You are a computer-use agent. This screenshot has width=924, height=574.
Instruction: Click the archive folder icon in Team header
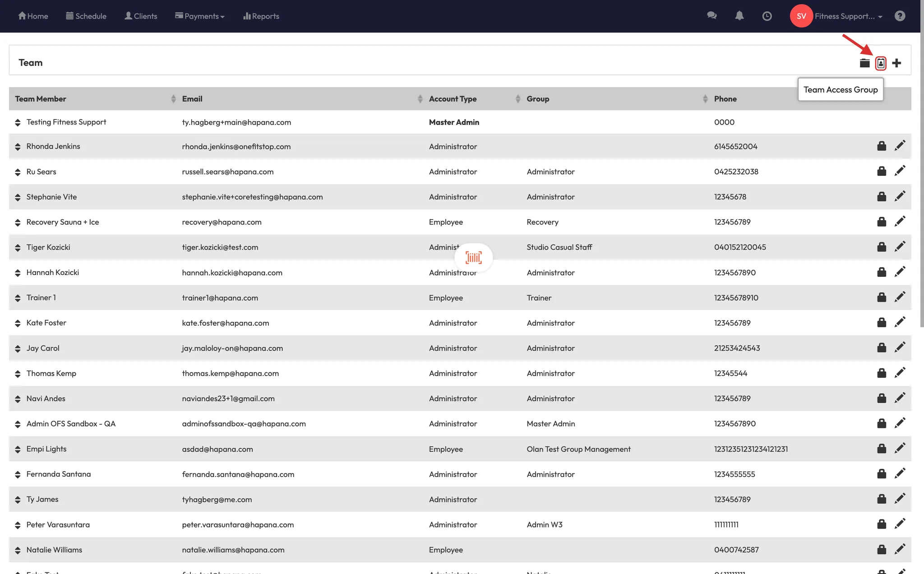(x=864, y=63)
